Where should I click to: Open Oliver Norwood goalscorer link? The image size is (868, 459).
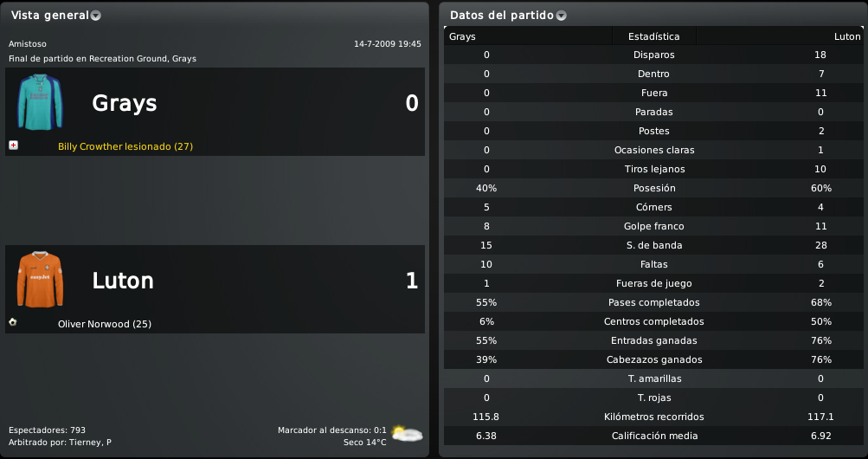pyautogui.click(x=105, y=324)
